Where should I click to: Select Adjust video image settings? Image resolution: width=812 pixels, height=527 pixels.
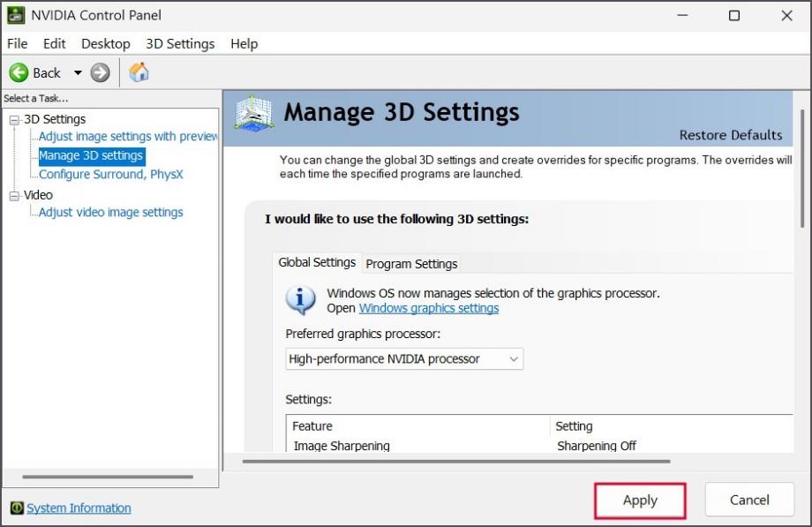point(111,212)
